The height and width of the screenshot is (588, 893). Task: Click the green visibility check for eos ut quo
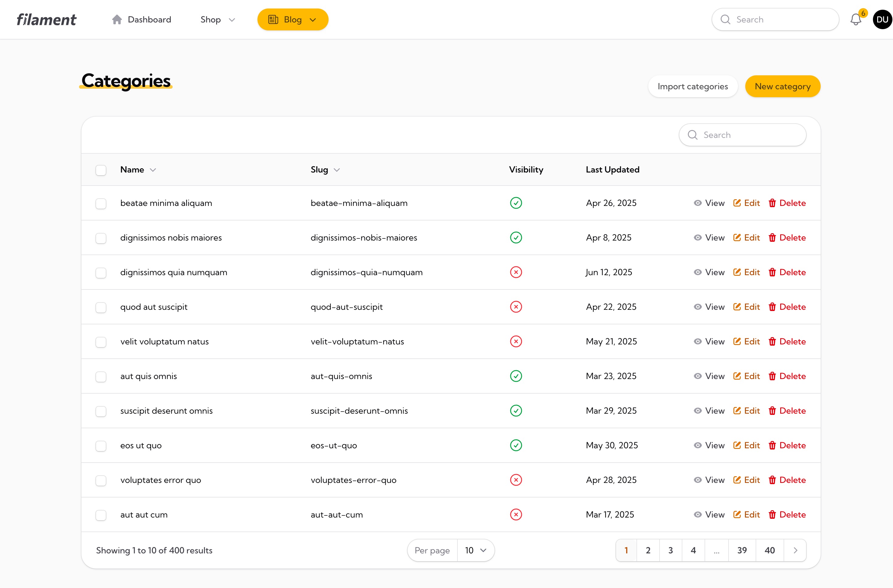coord(516,445)
